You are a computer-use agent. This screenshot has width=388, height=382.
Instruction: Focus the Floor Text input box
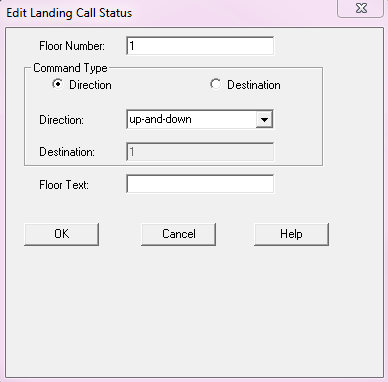coord(200,184)
